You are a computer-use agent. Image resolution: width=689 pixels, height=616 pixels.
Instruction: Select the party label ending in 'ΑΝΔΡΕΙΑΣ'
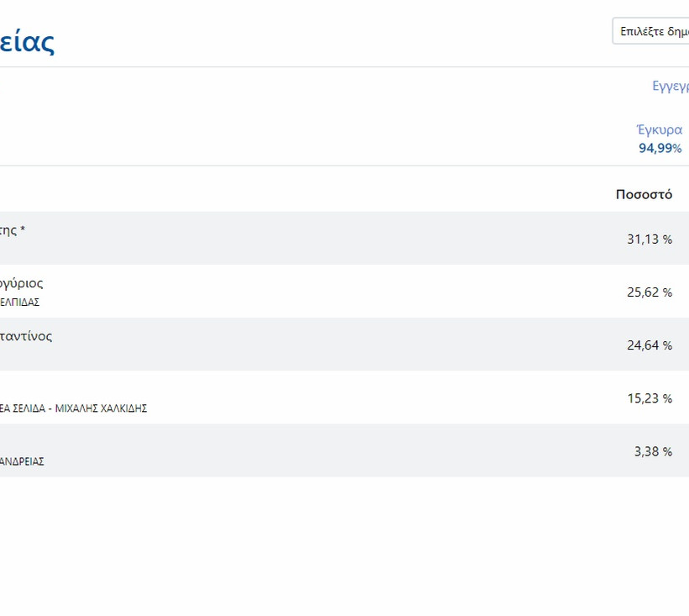(22, 461)
